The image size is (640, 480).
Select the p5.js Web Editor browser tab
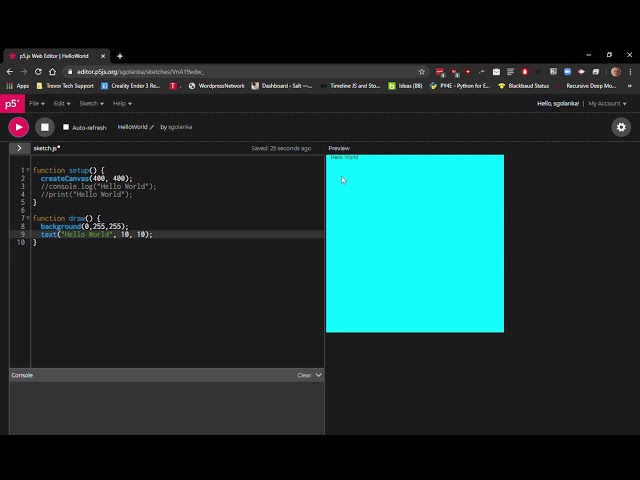(x=57, y=56)
